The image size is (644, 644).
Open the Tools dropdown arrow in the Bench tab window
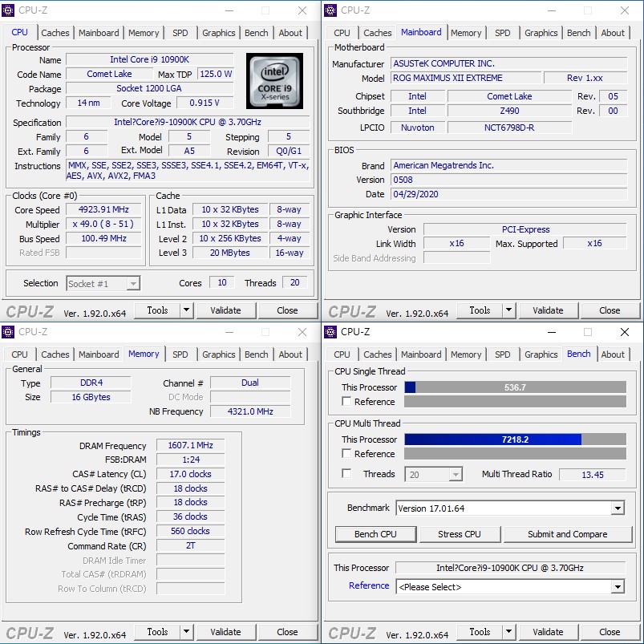coord(509,632)
